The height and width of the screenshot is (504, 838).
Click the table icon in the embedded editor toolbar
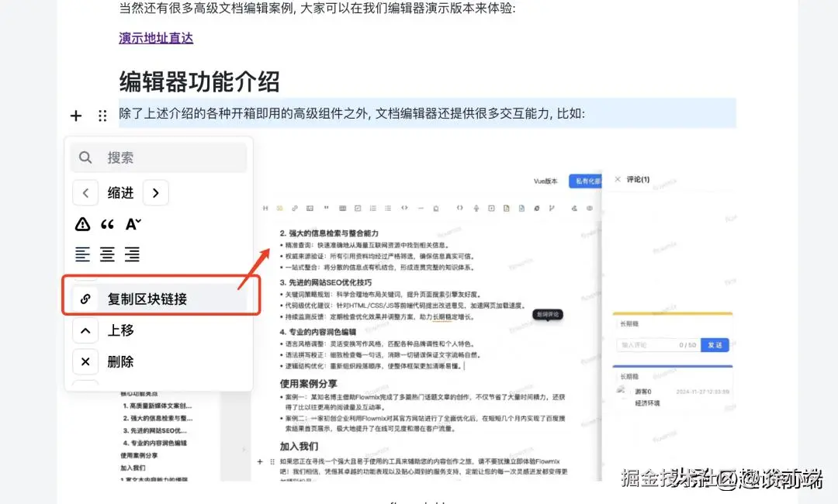[343, 209]
